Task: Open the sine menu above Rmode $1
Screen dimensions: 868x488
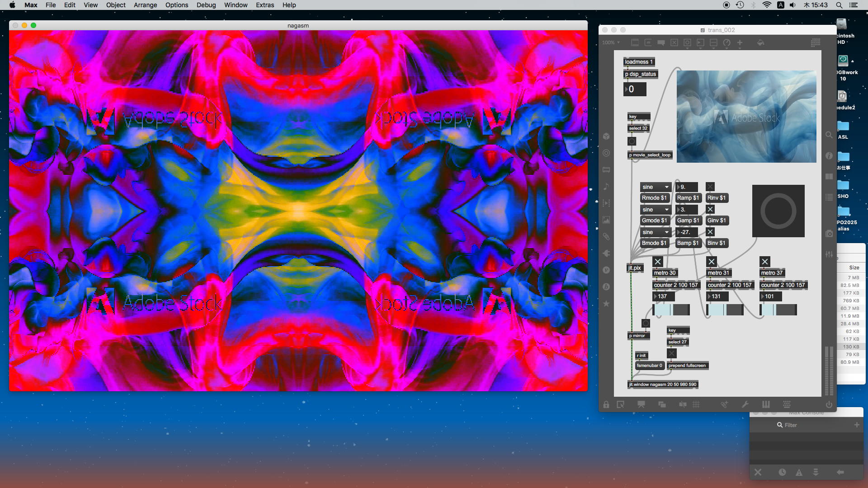Action: pyautogui.click(x=656, y=187)
